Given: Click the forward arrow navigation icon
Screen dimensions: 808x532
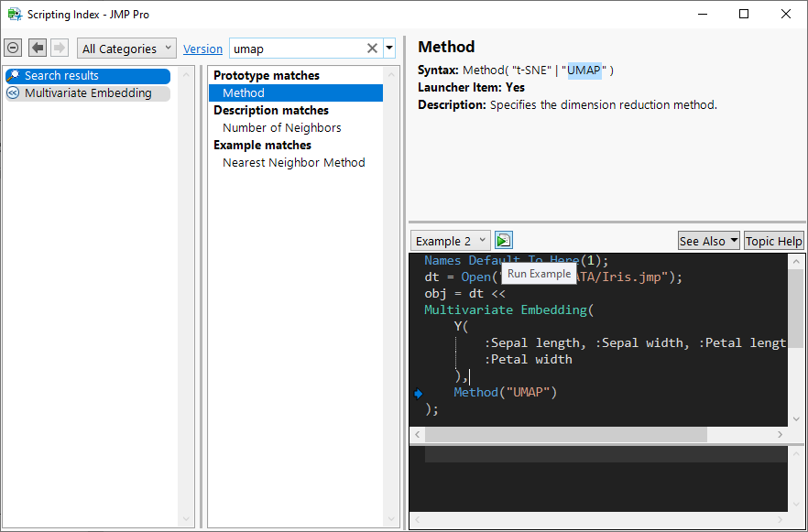Looking at the screenshot, I should [x=60, y=49].
